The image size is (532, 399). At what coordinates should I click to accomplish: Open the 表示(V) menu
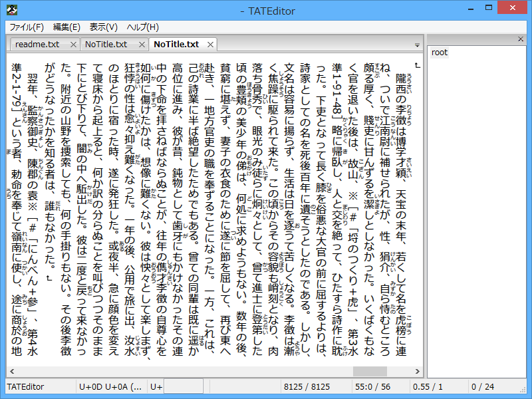click(104, 27)
